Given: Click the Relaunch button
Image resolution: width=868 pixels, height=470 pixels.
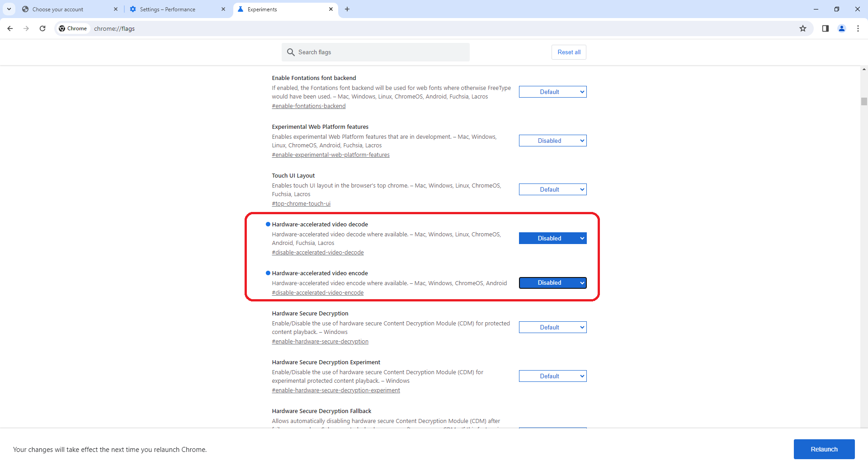Looking at the screenshot, I should 824,449.
